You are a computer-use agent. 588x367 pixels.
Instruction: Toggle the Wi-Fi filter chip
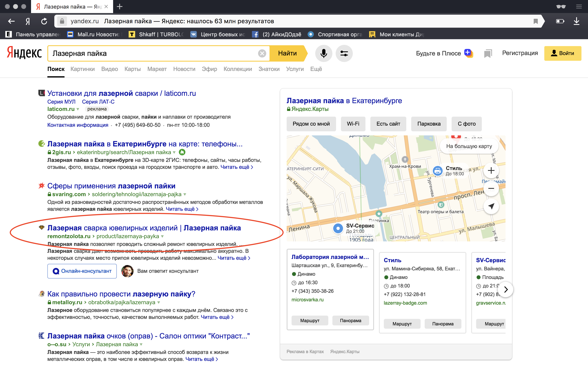point(353,124)
